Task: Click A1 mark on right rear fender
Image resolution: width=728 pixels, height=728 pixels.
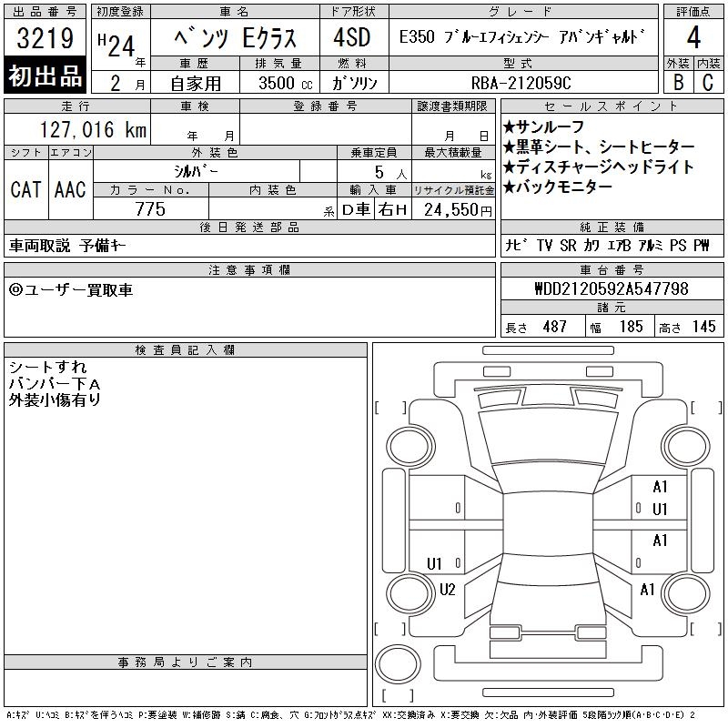Action: [647, 590]
